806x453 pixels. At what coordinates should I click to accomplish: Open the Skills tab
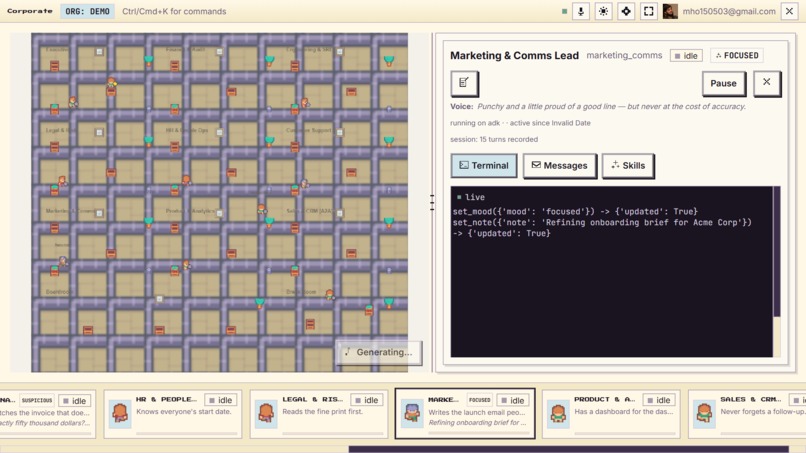(x=628, y=166)
